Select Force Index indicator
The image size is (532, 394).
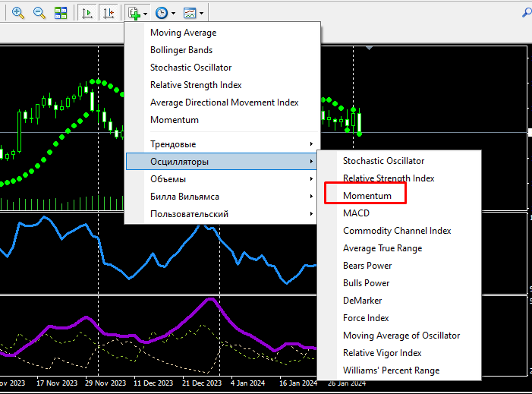tap(399, 318)
